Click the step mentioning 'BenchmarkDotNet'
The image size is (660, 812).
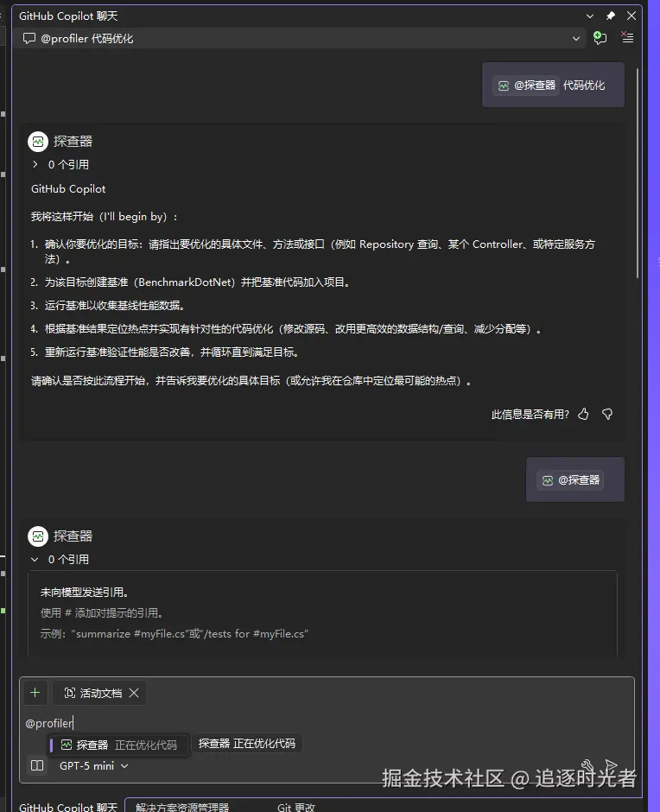[x=191, y=282]
